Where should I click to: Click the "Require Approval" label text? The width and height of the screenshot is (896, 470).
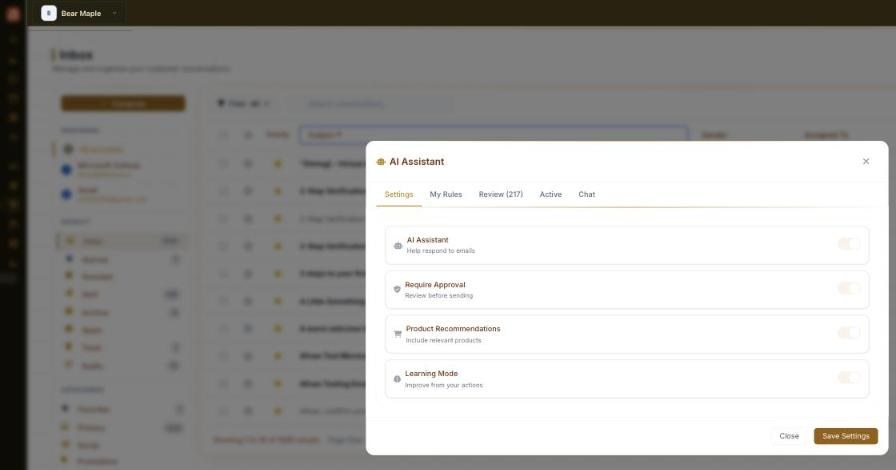[435, 285]
